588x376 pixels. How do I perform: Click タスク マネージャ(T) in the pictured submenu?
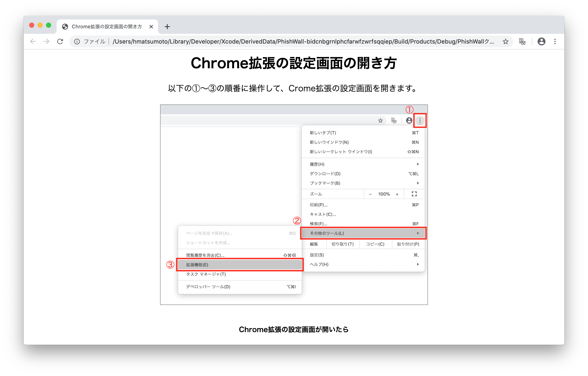pyautogui.click(x=240, y=274)
